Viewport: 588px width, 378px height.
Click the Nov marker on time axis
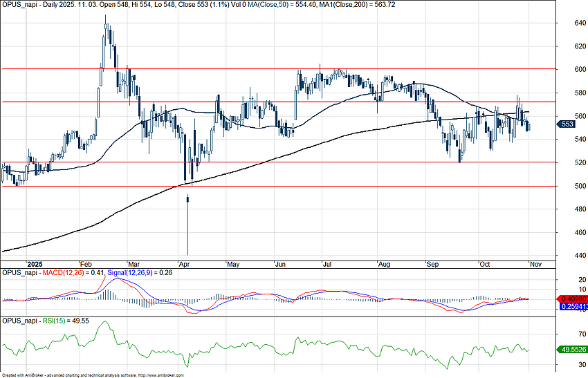(x=536, y=264)
